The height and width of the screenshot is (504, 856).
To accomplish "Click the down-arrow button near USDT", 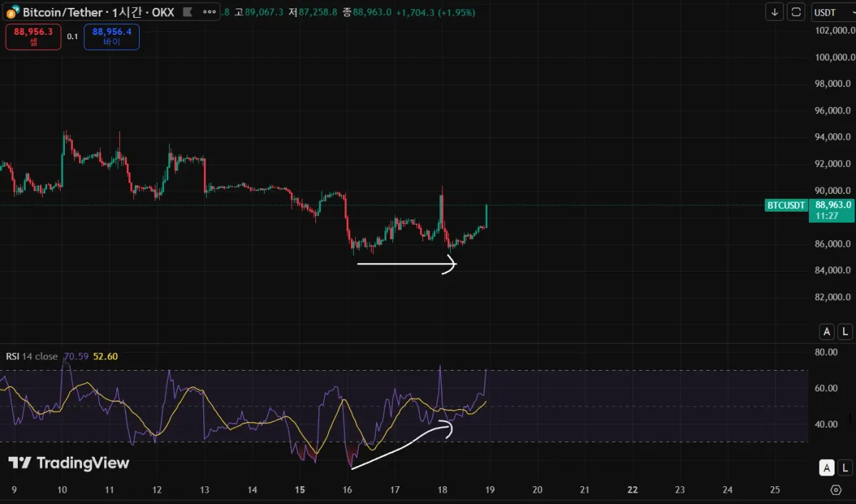I will 775,12.
